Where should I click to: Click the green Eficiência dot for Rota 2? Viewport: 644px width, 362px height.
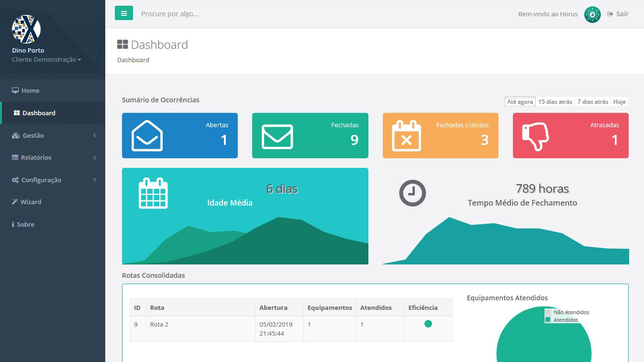click(x=428, y=324)
